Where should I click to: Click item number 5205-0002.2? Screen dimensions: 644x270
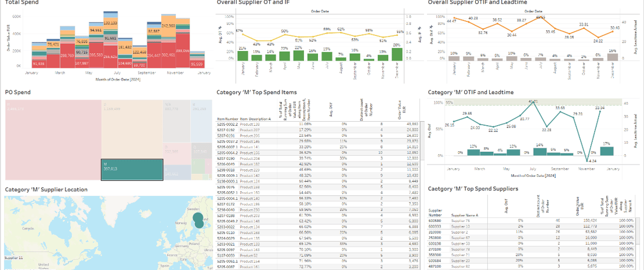click(x=227, y=123)
